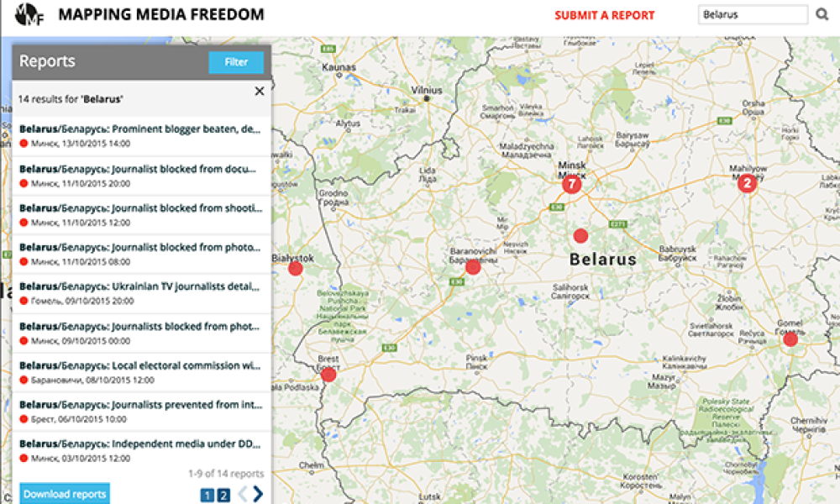Screen dimensions: 840x504
Task: Select results page 1
Action: [207, 496]
